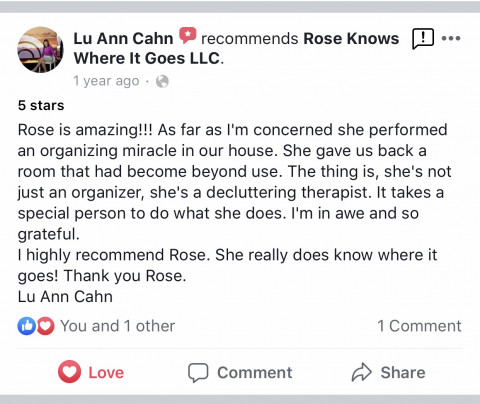Click the '5 stars' rating label
Image resolution: width=480 pixels, height=404 pixels.
(41, 105)
